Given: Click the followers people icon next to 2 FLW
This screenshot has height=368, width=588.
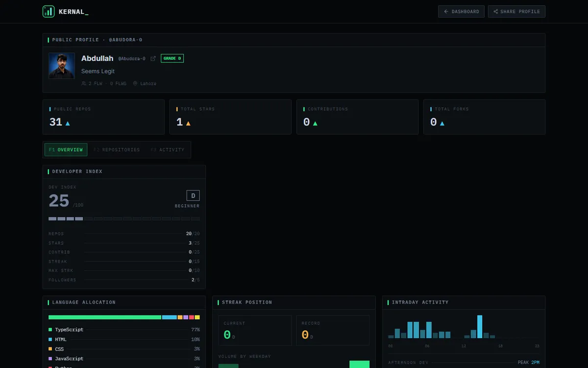Looking at the screenshot, I should [84, 83].
